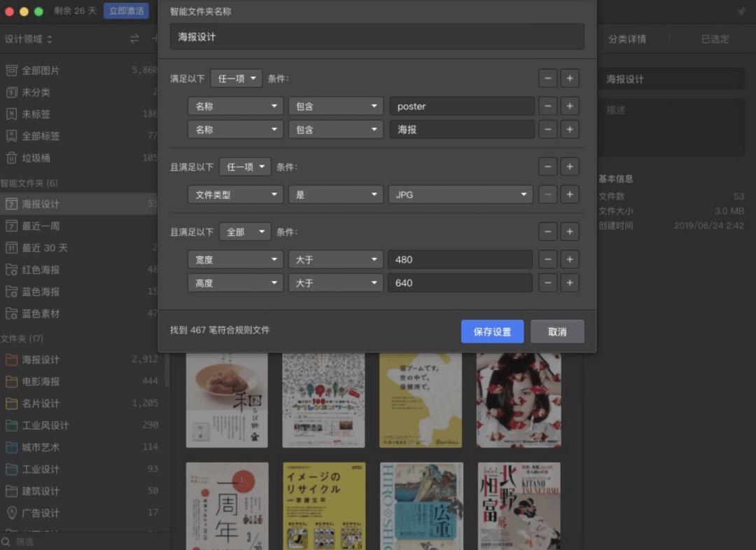This screenshot has width=756, height=550.
Task: Open the 包含 operator dropdown for 海报 rule
Action: coord(335,129)
